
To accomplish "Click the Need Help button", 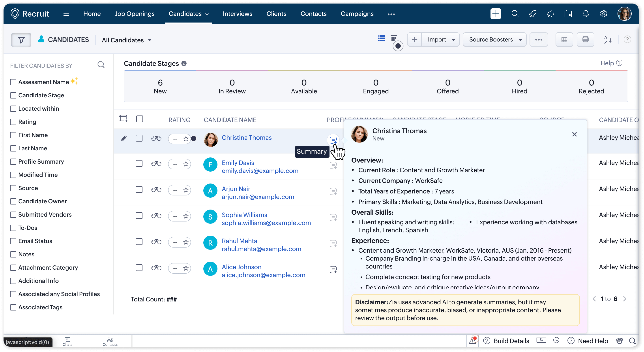I will (588, 341).
